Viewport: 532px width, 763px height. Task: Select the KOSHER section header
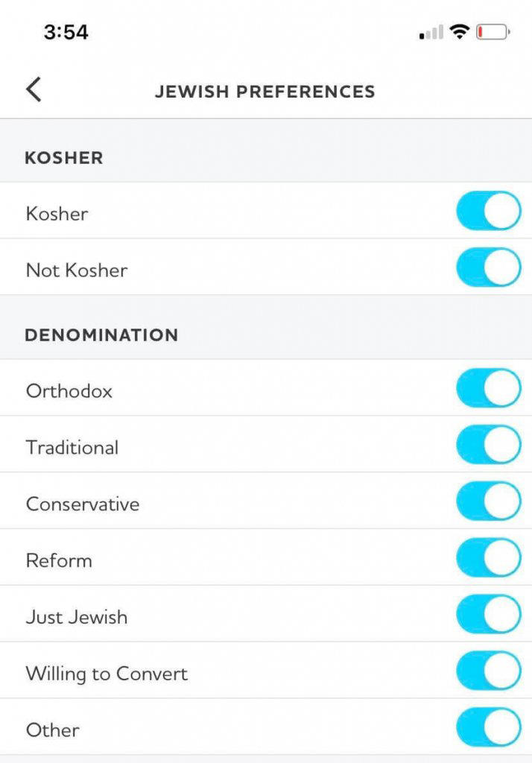63,158
